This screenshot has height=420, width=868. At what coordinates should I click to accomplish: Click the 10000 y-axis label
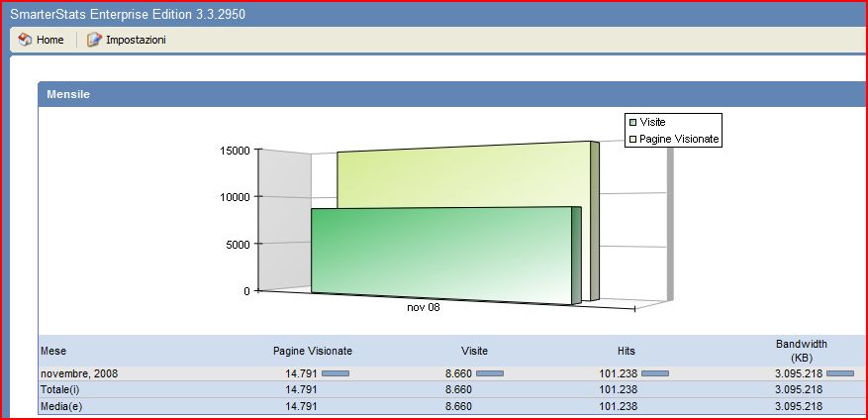click(x=236, y=197)
